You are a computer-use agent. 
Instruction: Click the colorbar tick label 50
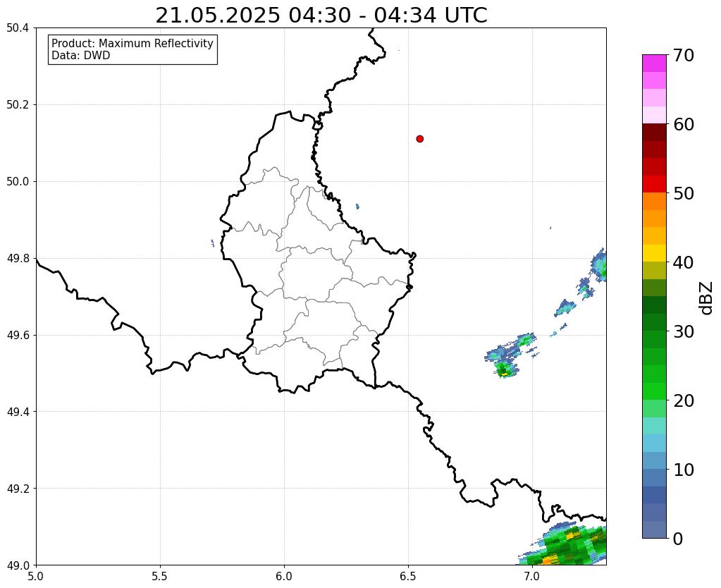point(684,193)
